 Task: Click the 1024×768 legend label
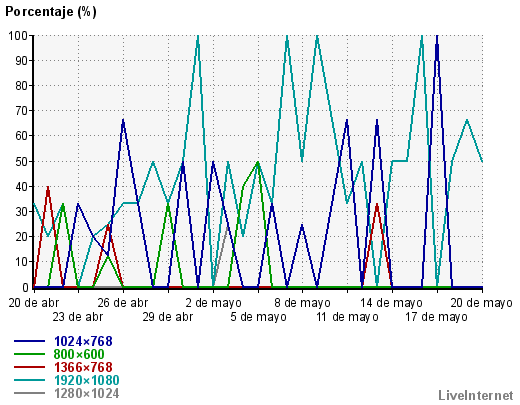point(83,341)
